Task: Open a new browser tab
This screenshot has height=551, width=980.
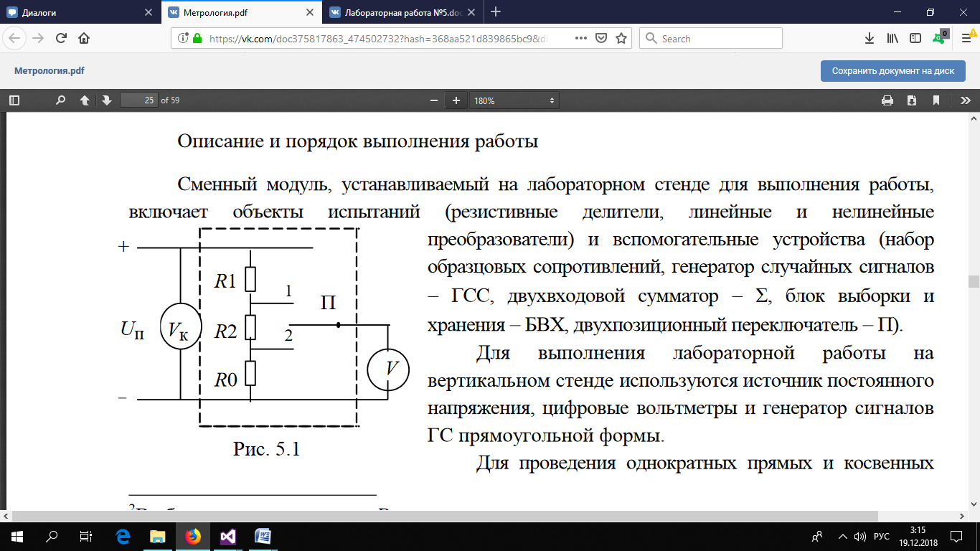Action: coord(495,12)
